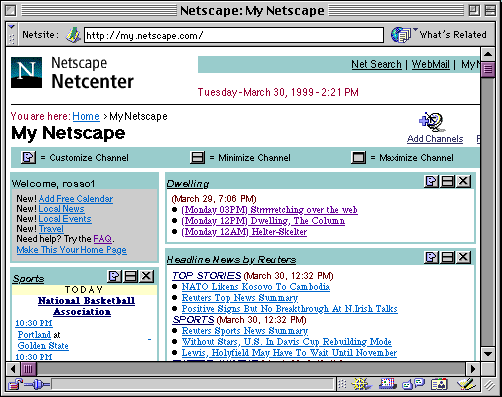Open the FAQ help link

click(x=102, y=239)
